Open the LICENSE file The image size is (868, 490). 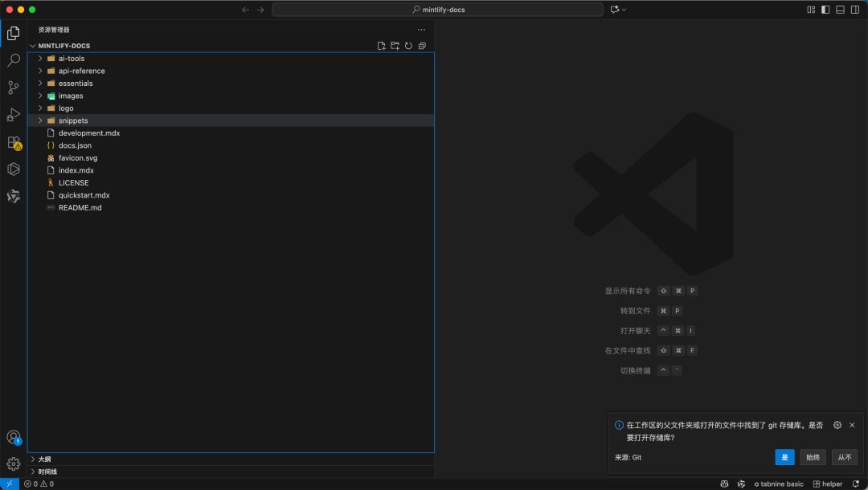[231, 183]
